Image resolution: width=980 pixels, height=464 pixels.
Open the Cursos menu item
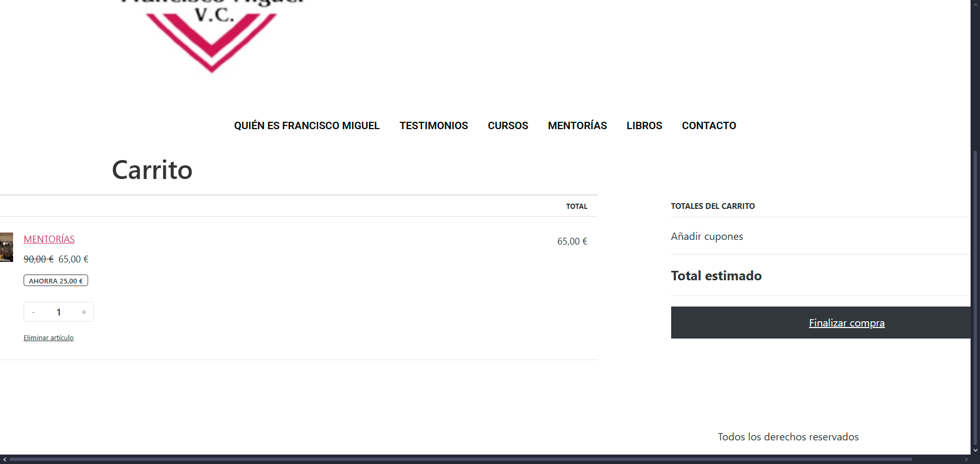coord(508,126)
